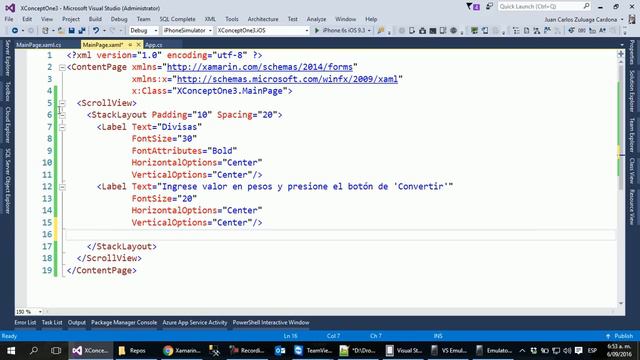This screenshot has height=360, width=640.
Task: Open Outlook from the taskbar
Action: [x=280, y=351]
